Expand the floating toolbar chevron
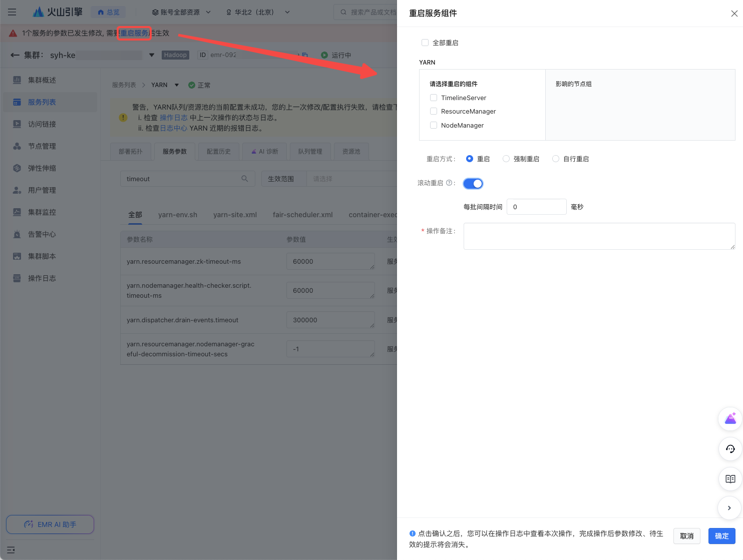The image size is (743, 560). pyautogui.click(x=729, y=508)
